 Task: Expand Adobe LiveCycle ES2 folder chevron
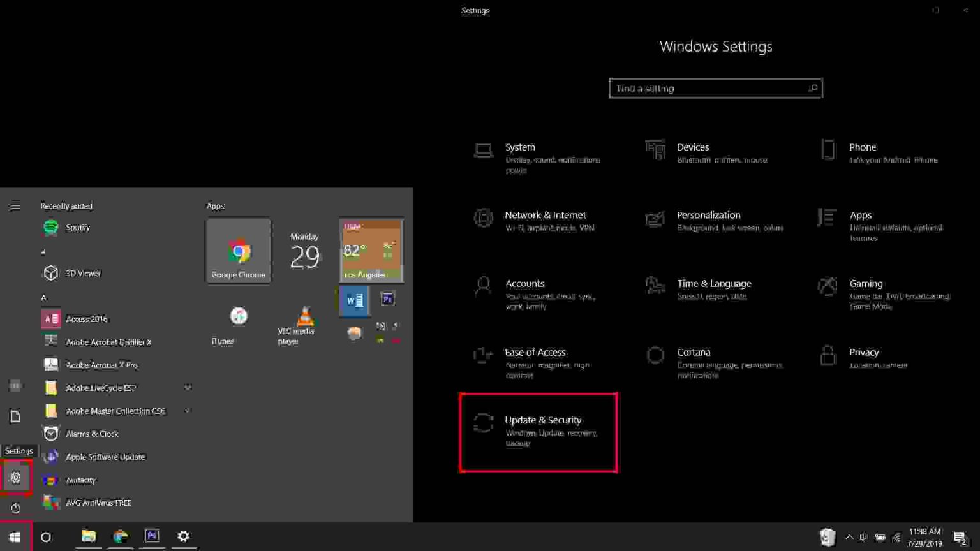pyautogui.click(x=188, y=387)
